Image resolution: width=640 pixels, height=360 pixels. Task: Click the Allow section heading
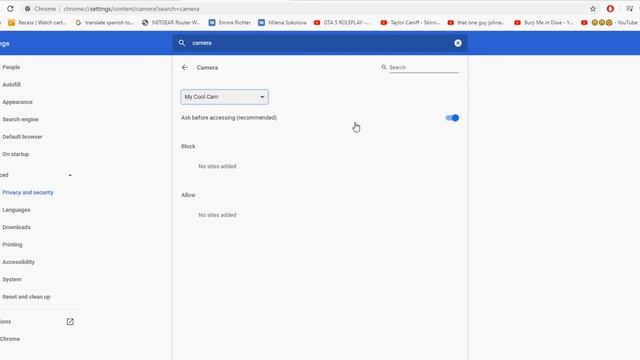tap(188, 195)
